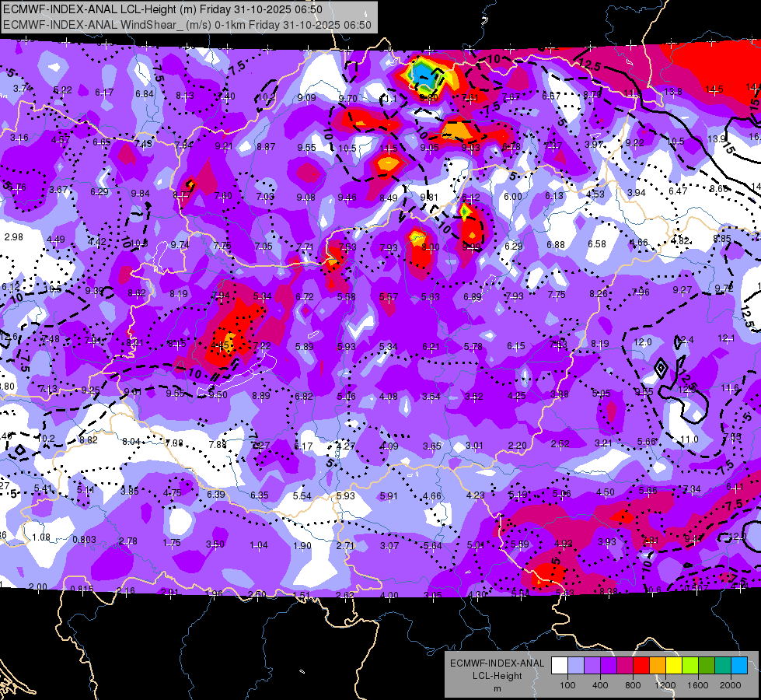Click the white legend color swatch
This screenshot has height=700, width=761.
560,666
